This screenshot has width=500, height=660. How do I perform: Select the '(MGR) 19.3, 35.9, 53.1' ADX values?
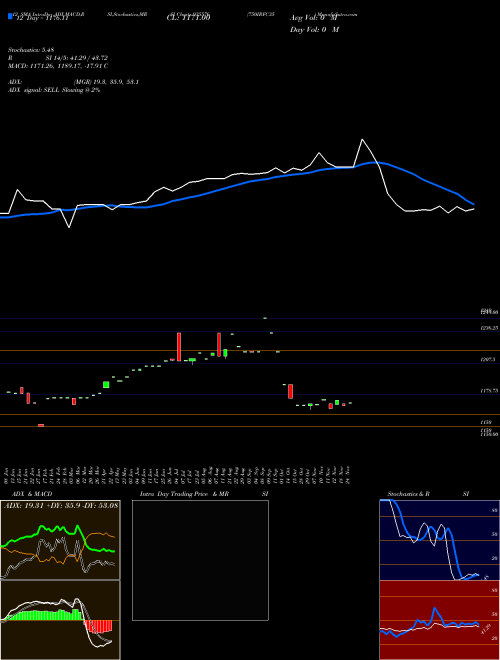tap(106, 82)
